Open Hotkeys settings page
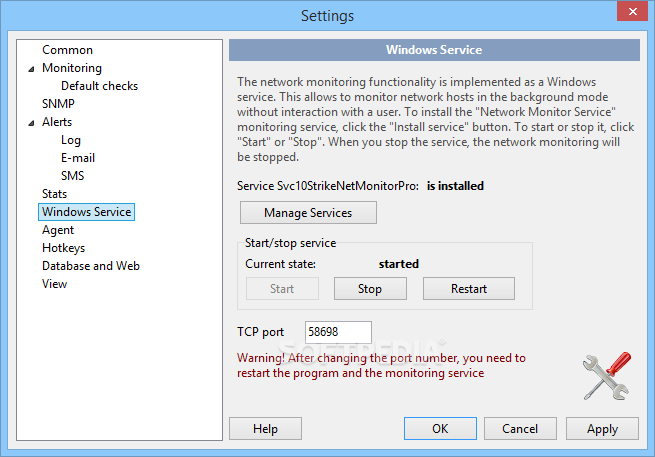 click(63, 248)
